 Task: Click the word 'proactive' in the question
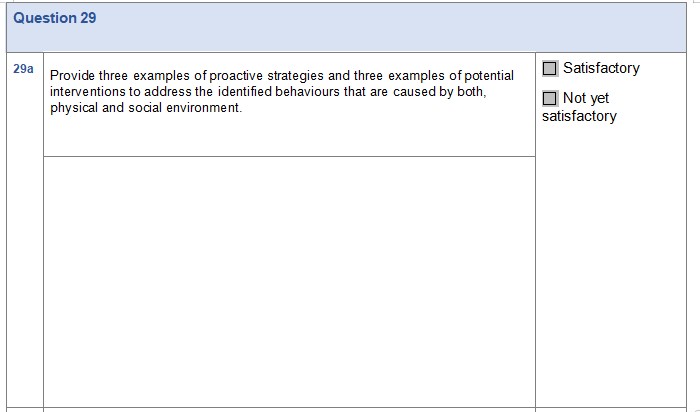pos(237,76)
